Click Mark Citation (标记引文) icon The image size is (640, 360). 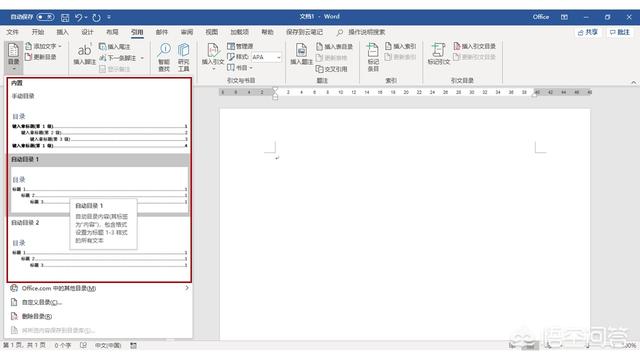(x=438, y=50)
